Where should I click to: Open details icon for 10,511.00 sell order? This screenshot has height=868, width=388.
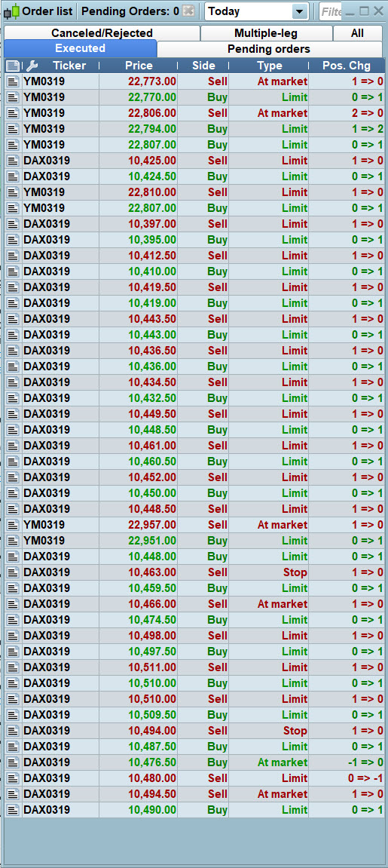tap(13, 667)
